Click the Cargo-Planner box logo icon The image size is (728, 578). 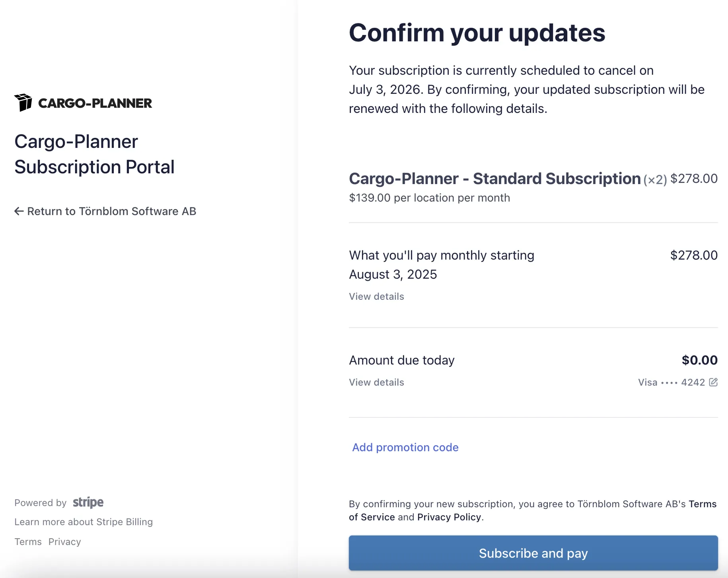coord(25,103)
